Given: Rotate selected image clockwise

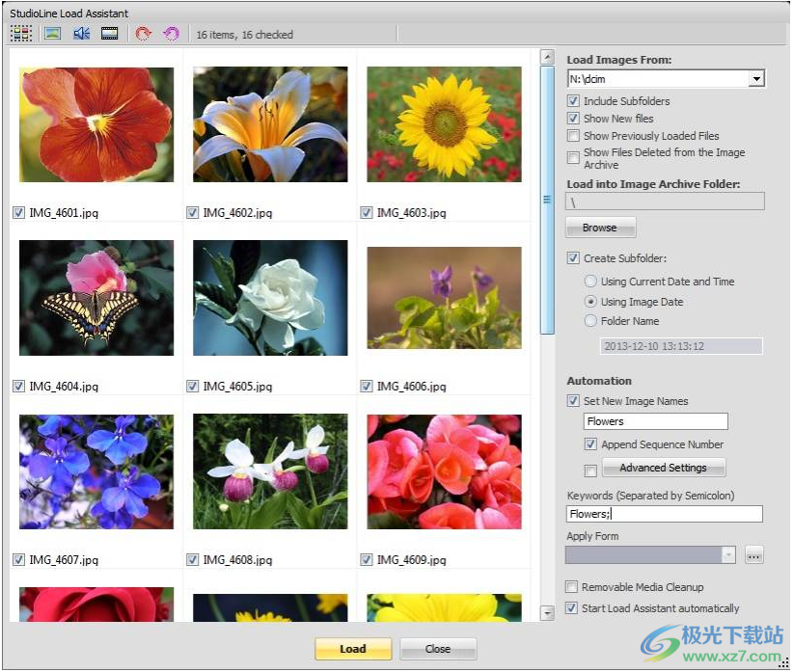Looking at the screenshot, I should 143,33.
